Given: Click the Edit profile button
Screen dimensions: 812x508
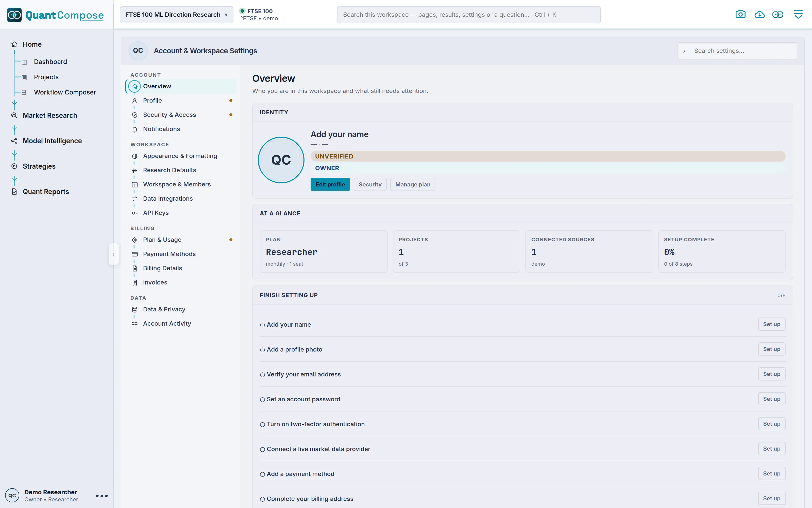Looking at the screenshot, I should (x=330, y=184).
